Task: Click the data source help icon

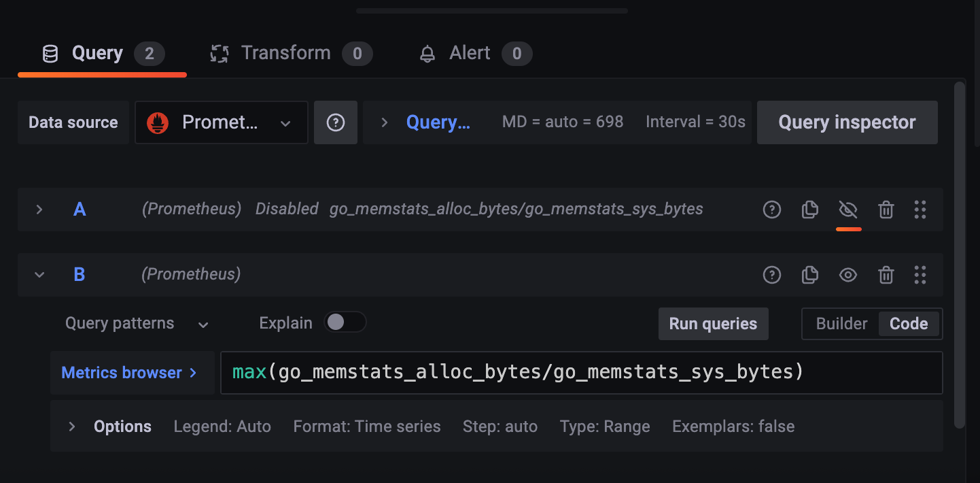Action: (x=336, y=122)
